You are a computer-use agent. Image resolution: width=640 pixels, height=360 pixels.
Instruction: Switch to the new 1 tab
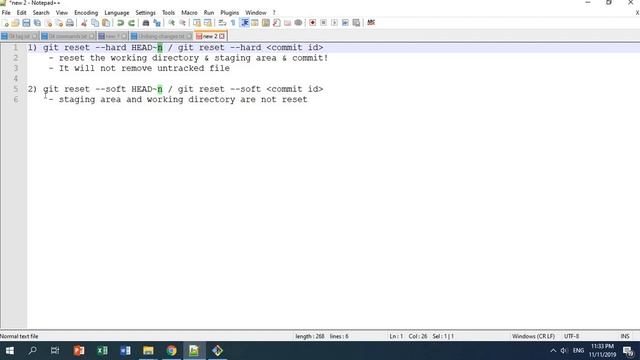point(113,36)
